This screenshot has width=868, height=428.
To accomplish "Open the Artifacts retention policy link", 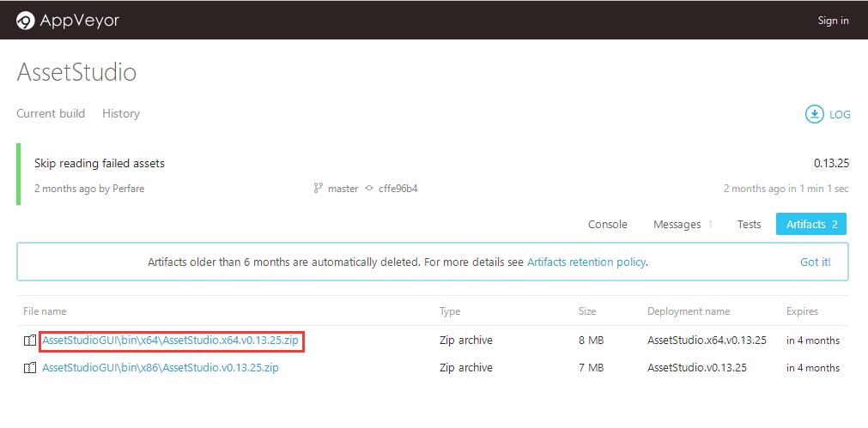I will (x=586, y=262).
